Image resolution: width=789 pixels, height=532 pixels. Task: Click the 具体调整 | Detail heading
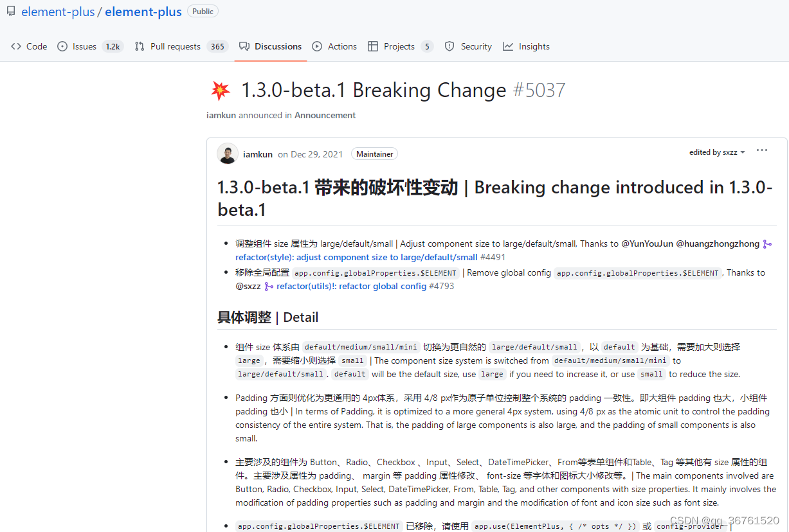point(268,317)
